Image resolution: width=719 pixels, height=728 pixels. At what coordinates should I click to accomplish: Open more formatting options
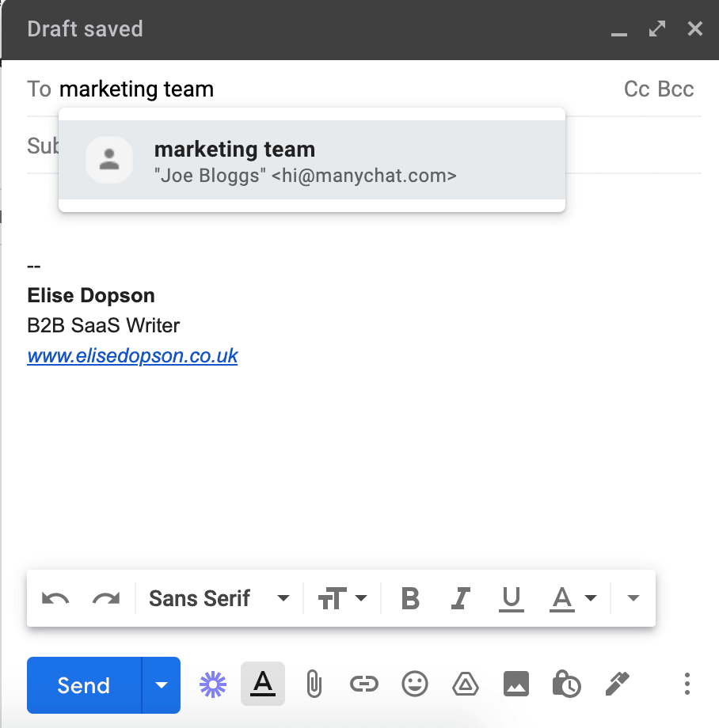pos(632,598)
